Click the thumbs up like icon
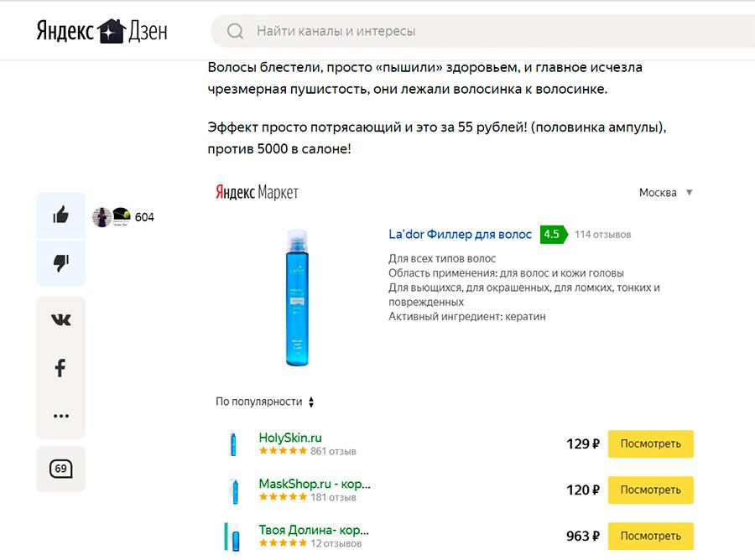 (60, 216)
